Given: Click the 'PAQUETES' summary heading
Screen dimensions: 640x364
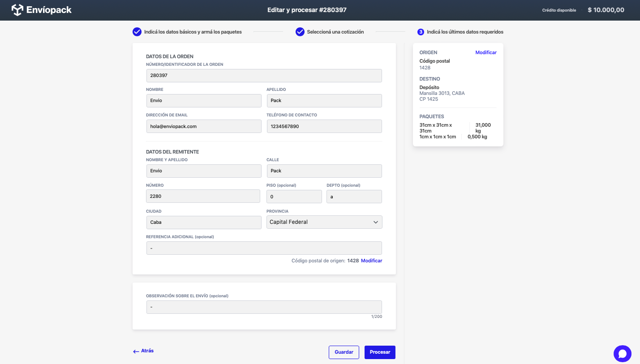Looking at the screenshot, I should (x=432, y=116).
